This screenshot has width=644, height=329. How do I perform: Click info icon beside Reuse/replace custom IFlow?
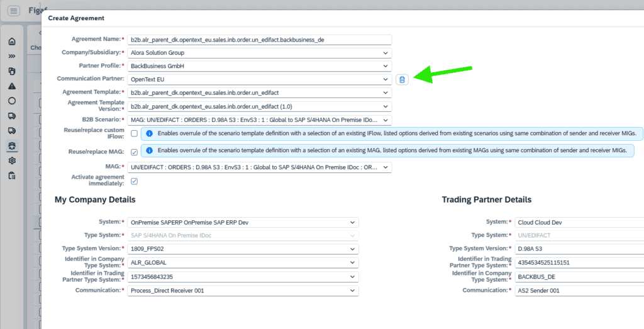coord(150,133)
